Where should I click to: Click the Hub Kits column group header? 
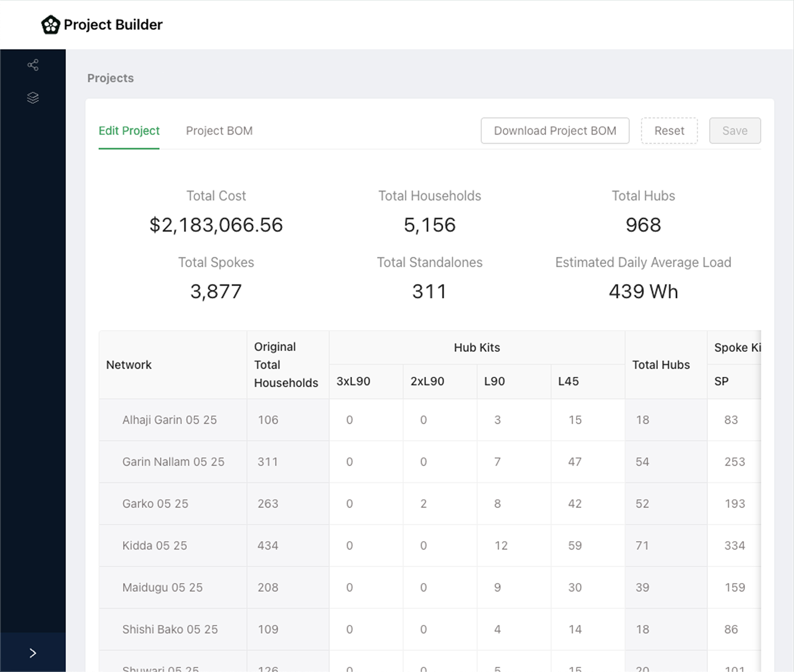click(x=477, y=348)
